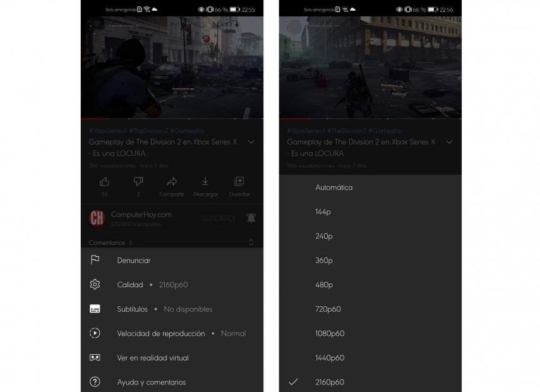Screen dimensions: 540x392
Task: Select 144p quality option
Action: [x=370, y=211]
